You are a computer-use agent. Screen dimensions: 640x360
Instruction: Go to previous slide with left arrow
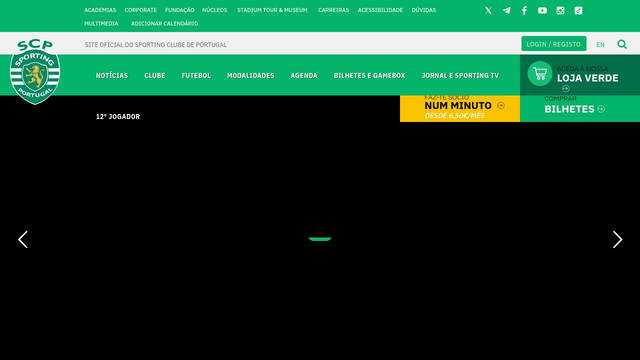23,240
